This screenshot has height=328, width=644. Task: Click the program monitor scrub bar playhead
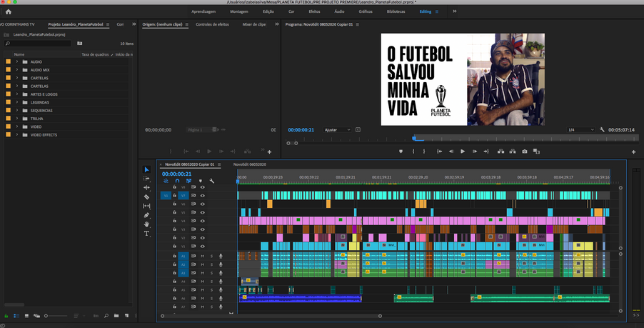click(x=413, y=138)
